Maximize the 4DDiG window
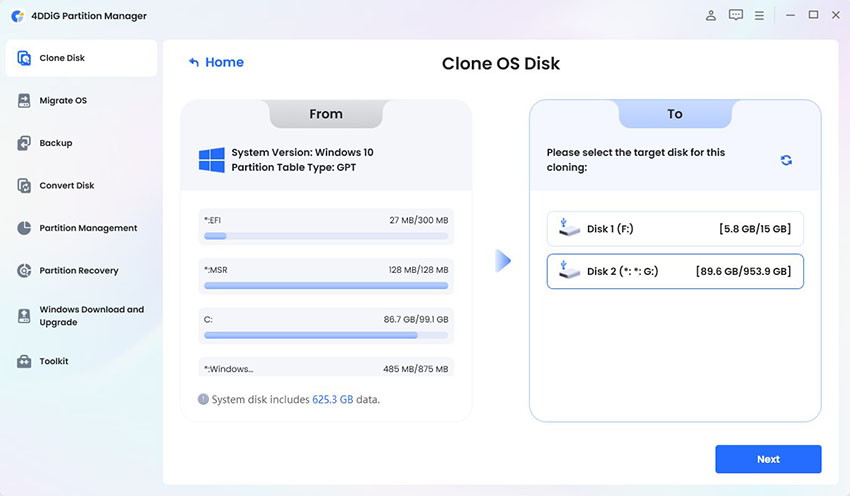The height and width of the screenshot is (496, 850). 813,15
